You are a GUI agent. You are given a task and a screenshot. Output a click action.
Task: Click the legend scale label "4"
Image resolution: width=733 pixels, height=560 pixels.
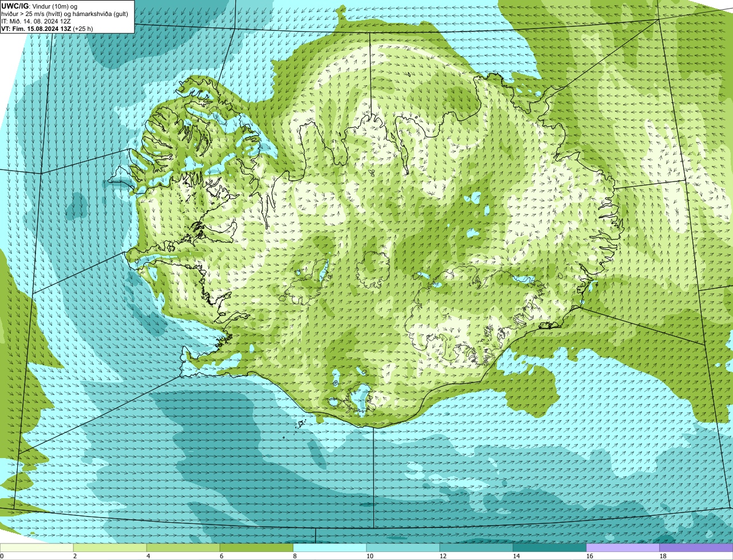tap(148, 556)
